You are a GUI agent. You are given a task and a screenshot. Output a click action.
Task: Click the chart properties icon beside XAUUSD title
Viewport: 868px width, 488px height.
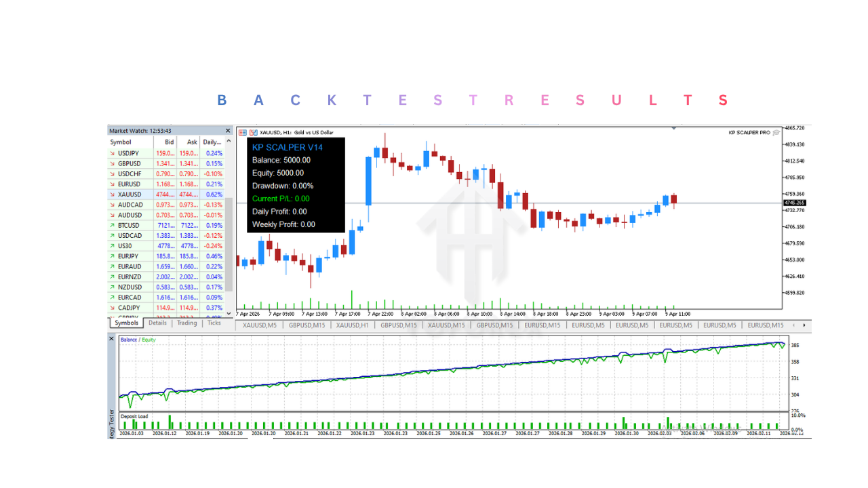(x=241, y=133)
